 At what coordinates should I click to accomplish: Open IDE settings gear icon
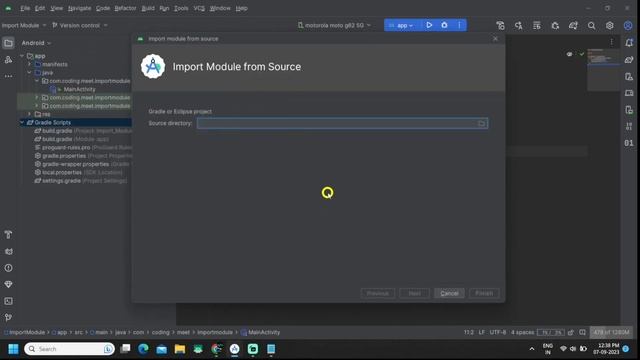(609, 26)
